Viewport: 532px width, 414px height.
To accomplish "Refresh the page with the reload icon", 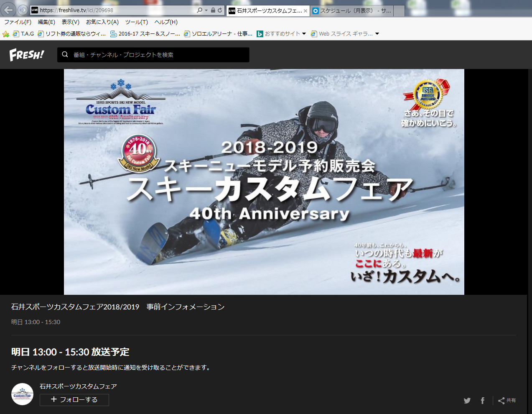I will pos(220,10).
